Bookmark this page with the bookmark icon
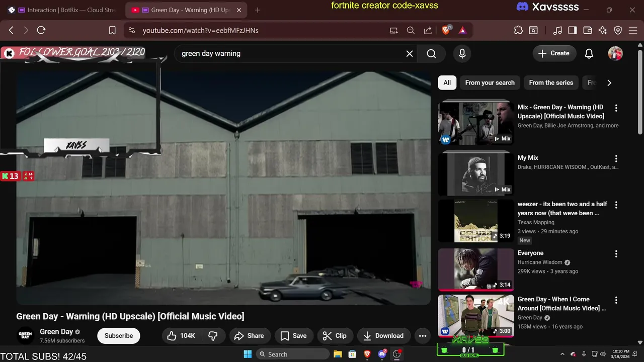 point(112,30)
